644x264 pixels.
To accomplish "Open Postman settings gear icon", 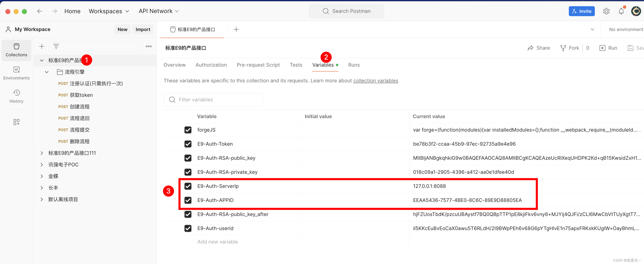I will point(606,11).
